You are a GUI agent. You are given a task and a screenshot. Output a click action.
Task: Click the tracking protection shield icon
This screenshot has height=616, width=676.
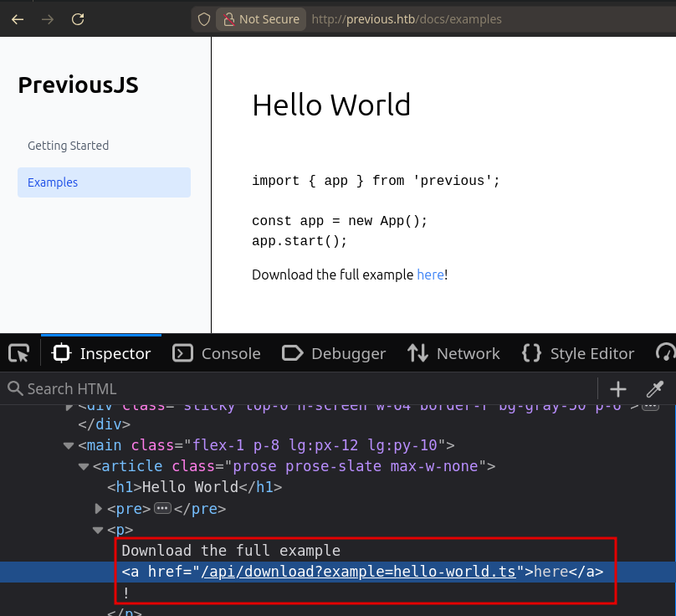coord(203,19)
